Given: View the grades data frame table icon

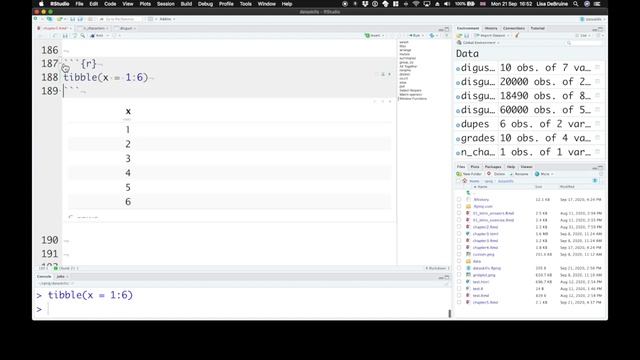Looking at the screenshot, I should [597, 138].
